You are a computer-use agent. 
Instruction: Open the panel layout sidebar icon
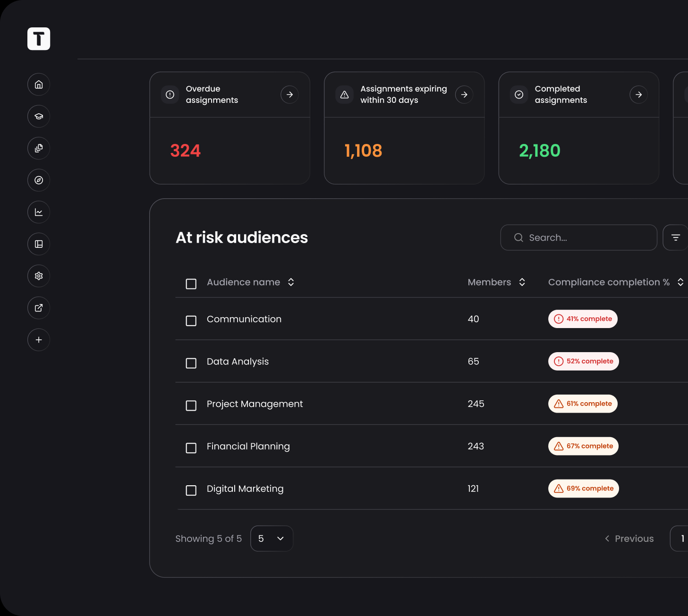(39, 244)
